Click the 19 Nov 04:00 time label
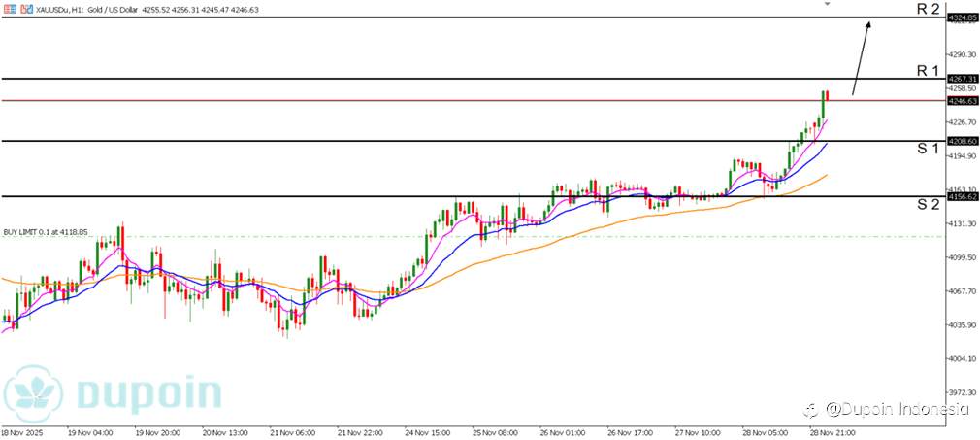This screenshot has width=980, height=440. tap(89, 432)
